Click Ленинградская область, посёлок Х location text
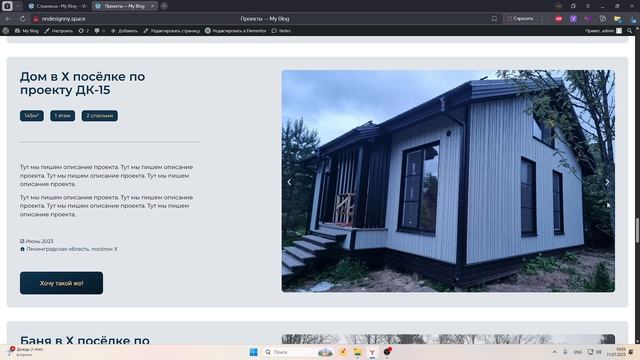This screenshot has width=640, height=360. click(x=69, y=249)
